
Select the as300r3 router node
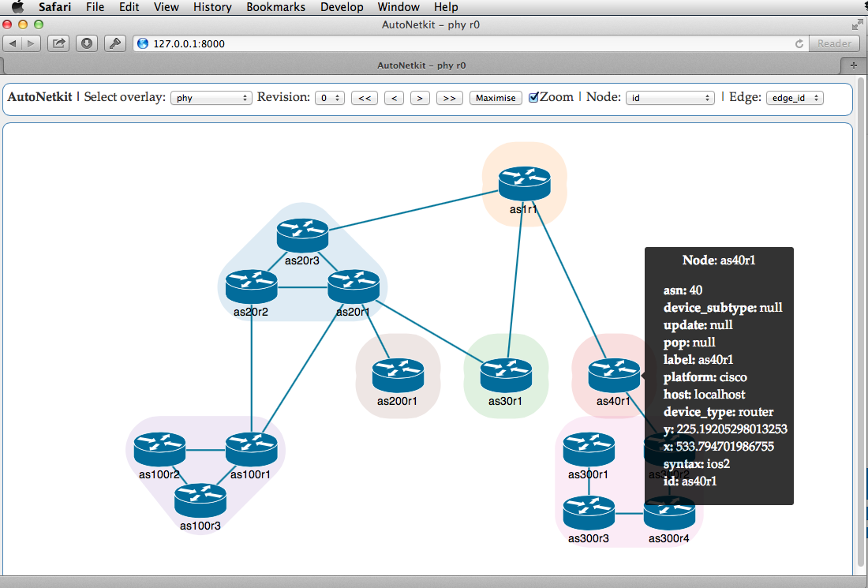589,512
